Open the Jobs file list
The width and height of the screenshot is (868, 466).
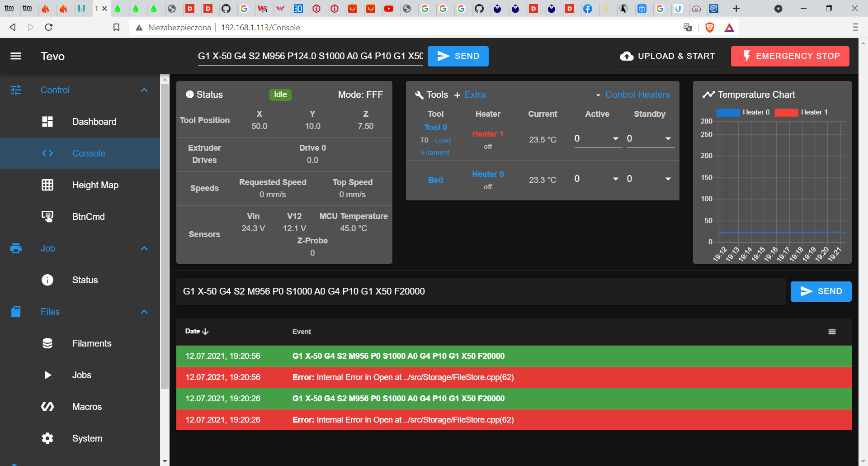(80, 375)
